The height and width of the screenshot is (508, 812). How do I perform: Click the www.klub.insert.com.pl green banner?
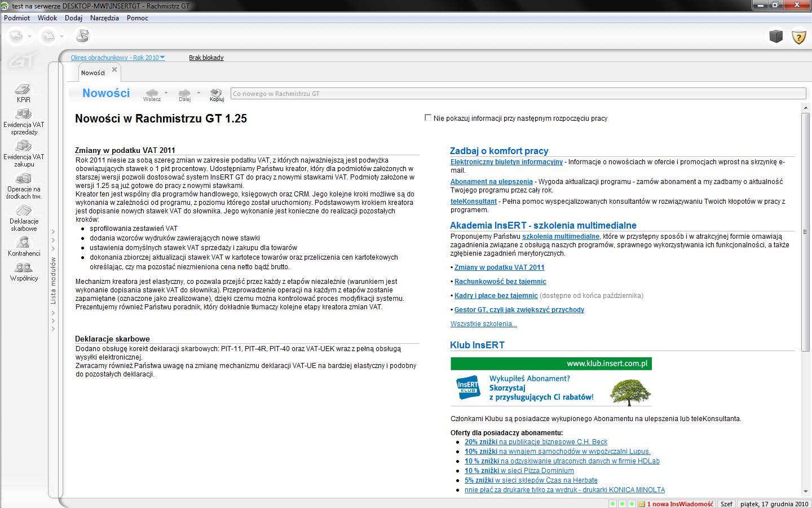pyautogui.click(x=551, y=364)
